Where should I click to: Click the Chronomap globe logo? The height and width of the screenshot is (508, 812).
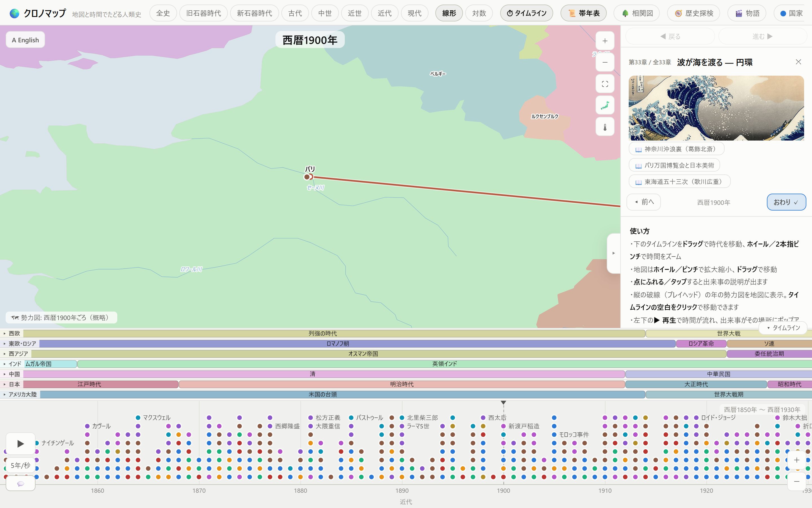pos(14,14)
